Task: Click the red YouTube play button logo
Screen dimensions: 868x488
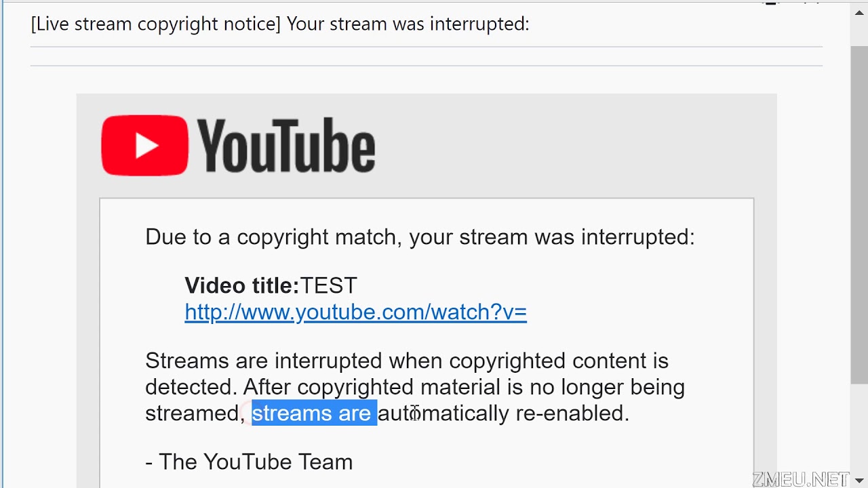Action: click(144, 146)
